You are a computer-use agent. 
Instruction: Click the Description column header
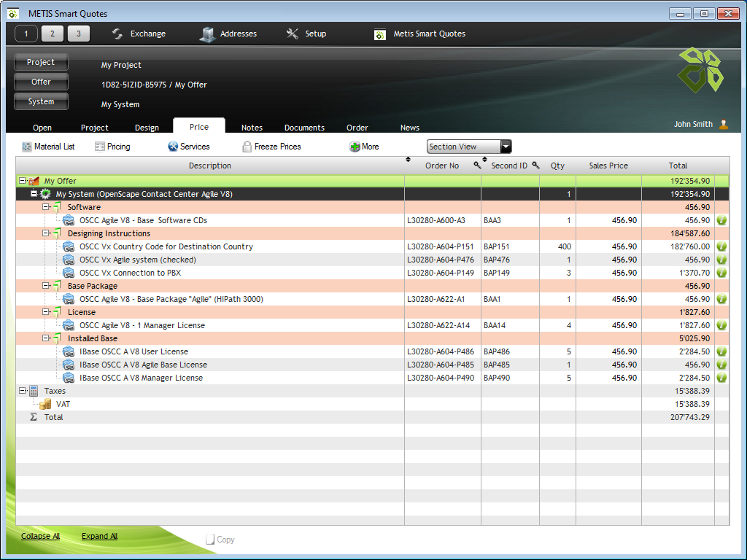pyautogui.click(x=210, y=166)
